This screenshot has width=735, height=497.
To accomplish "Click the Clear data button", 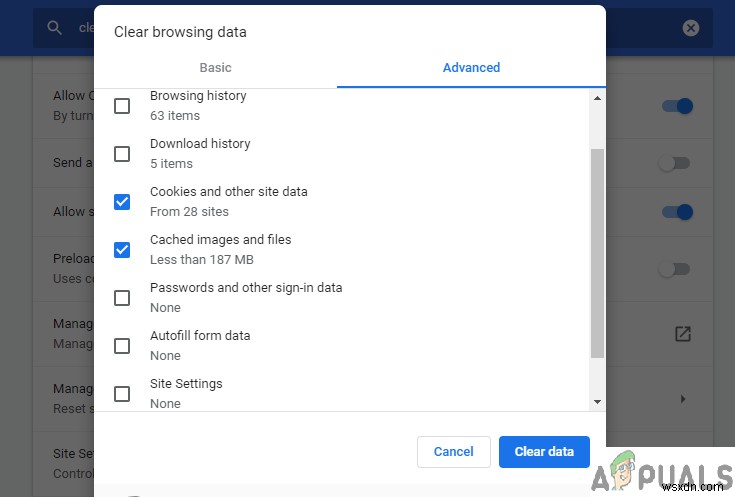I will pos(544,452).
